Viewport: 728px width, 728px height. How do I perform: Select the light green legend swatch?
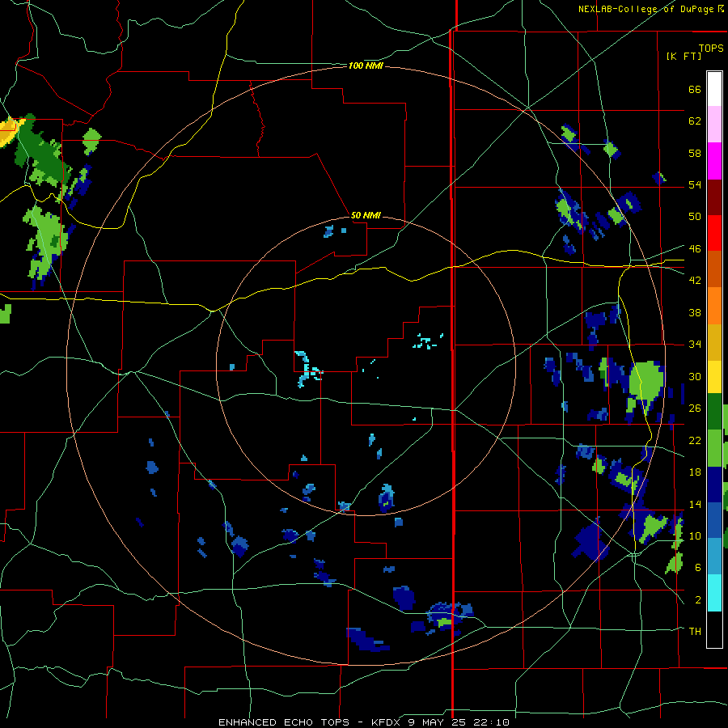pos(714,448)
